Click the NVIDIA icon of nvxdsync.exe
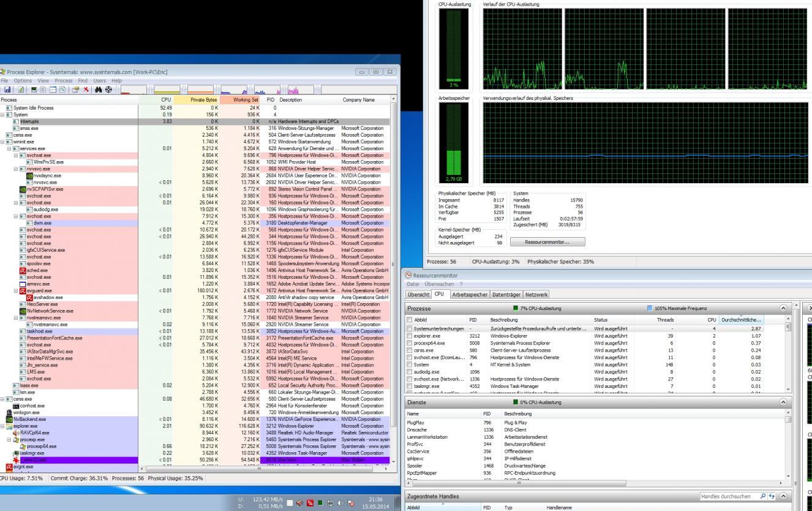Image resolution: width=812 pixels, height=511 pixels. [x=29, y=176]
